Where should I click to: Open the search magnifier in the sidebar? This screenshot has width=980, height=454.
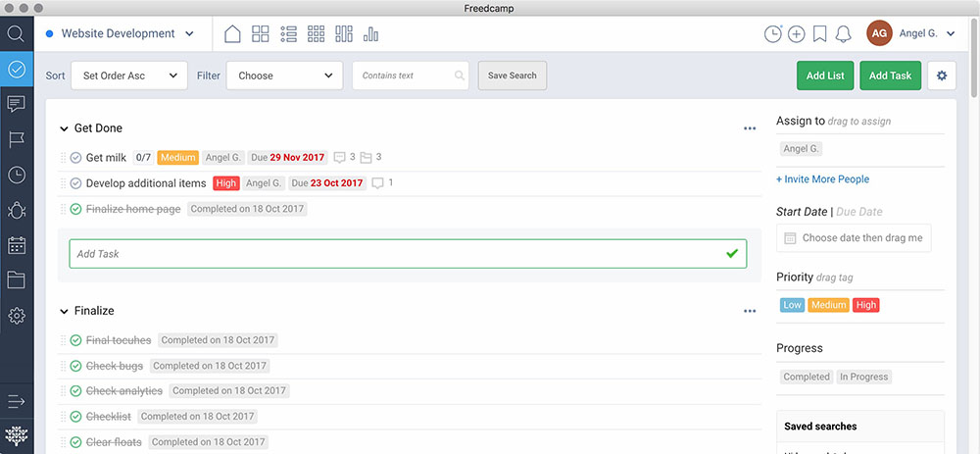tap(16, 34)
